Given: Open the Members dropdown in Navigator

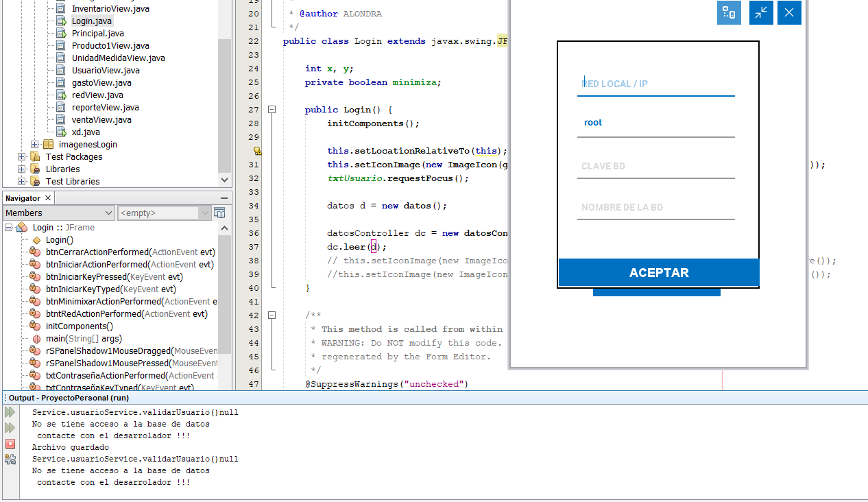Looking at the screenshot, I should 58,213.
